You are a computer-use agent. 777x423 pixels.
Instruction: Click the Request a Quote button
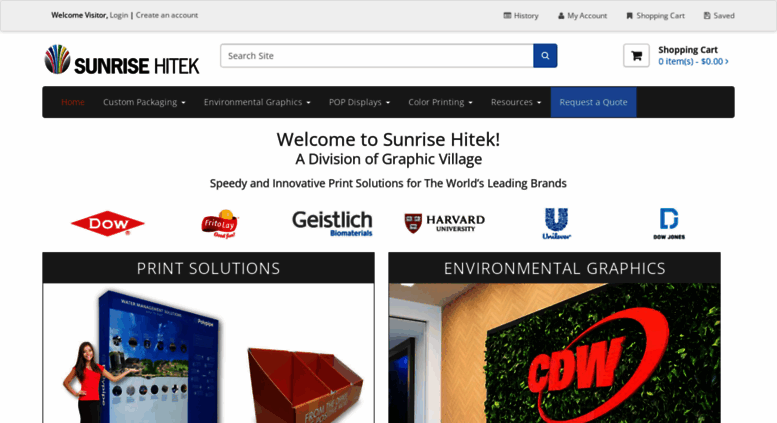[x=593, y=102]
